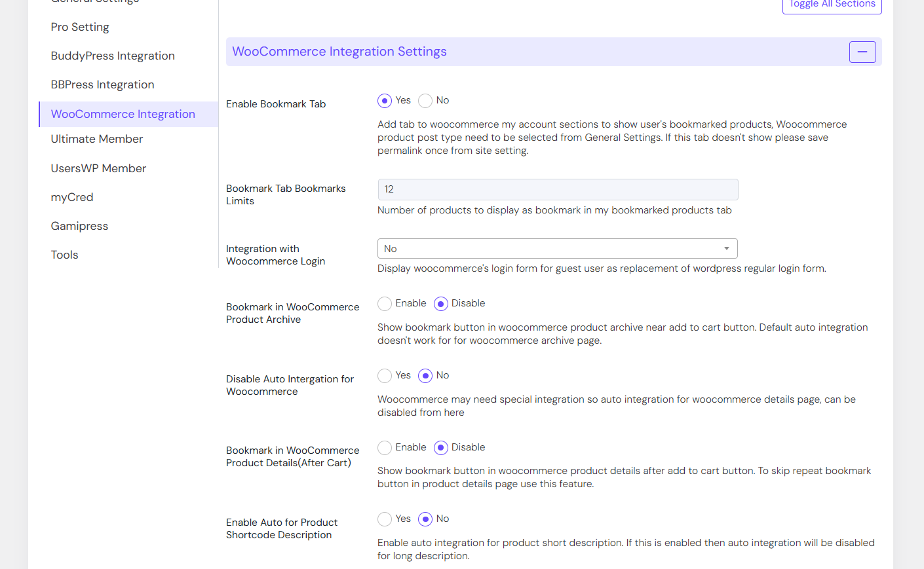Screen dimensions: 924x569
Task: Select No for Product Shortcode Description
Action: click(x=425, y=519)
